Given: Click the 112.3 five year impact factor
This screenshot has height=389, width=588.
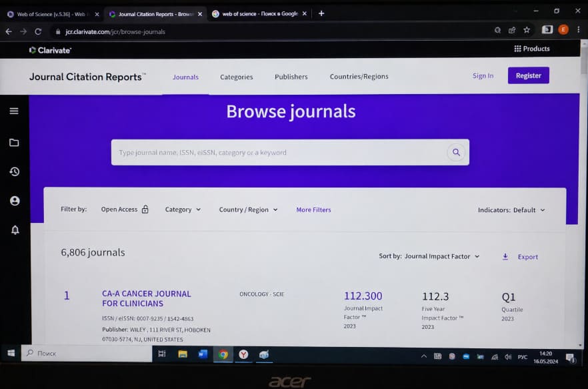Looking at the screenshot, I should click(435, 296).
